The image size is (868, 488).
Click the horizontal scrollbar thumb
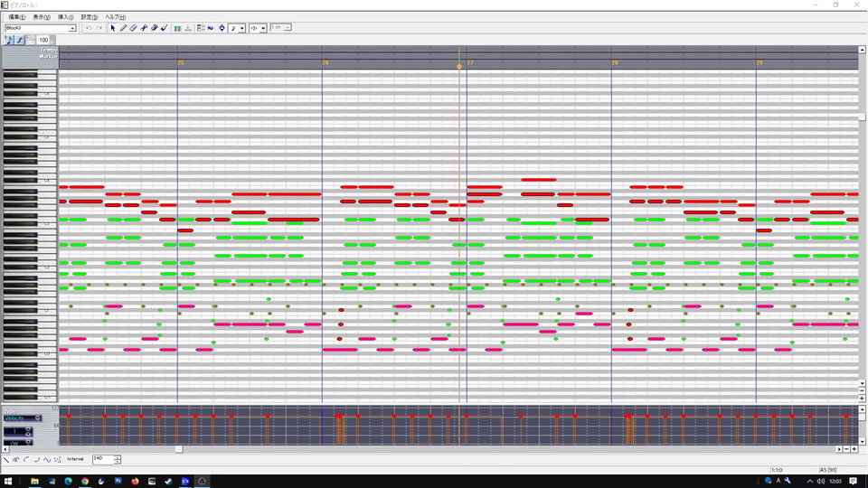coord(179,449)
